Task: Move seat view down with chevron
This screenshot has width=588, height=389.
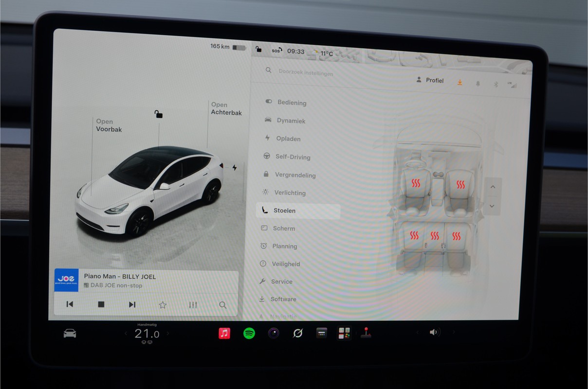Action: (x=492, y=206)
